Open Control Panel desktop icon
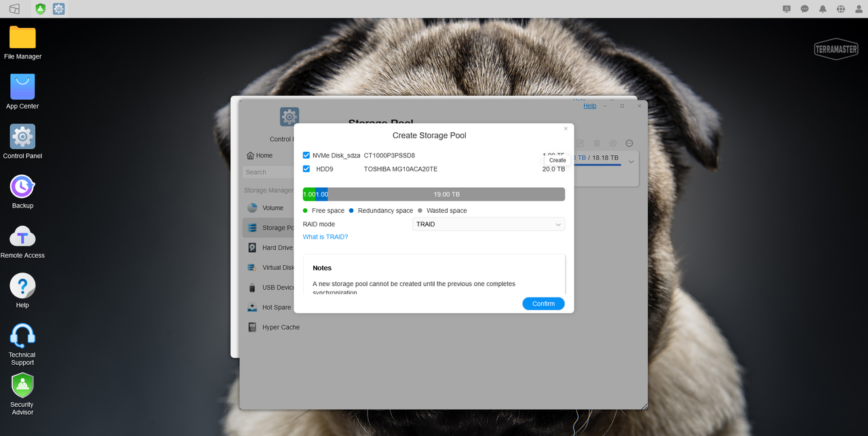 point(22,141)
